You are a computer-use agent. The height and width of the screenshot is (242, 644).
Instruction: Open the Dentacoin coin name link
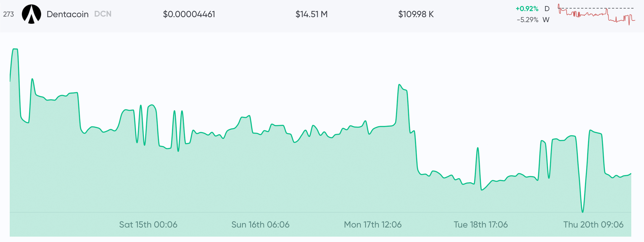67,14
